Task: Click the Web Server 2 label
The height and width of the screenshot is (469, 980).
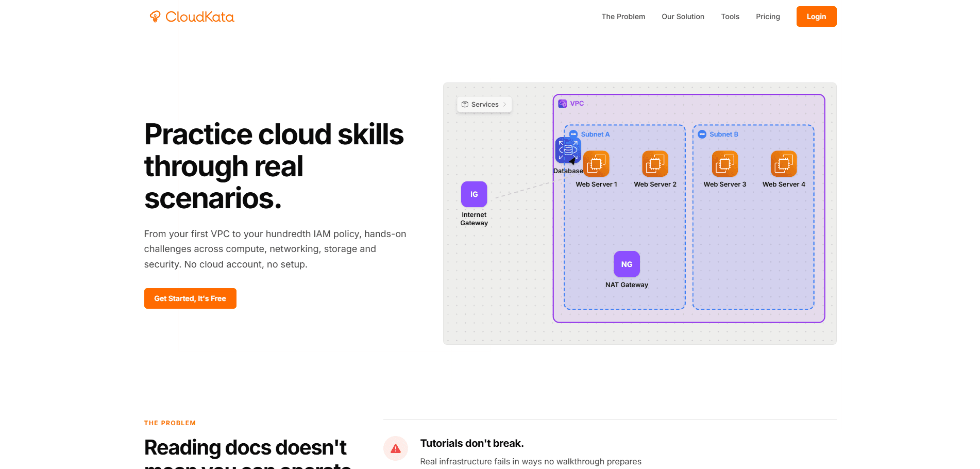Action: (655, 184)
